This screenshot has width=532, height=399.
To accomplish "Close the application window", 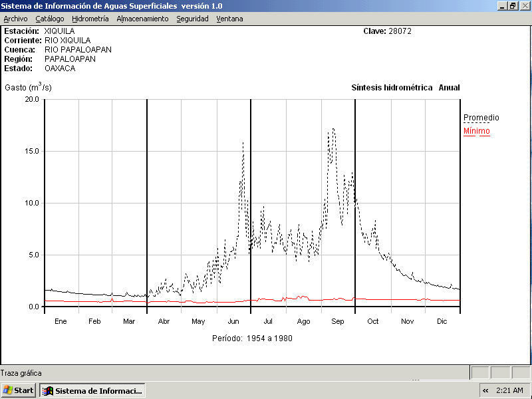I will [524, 5].
